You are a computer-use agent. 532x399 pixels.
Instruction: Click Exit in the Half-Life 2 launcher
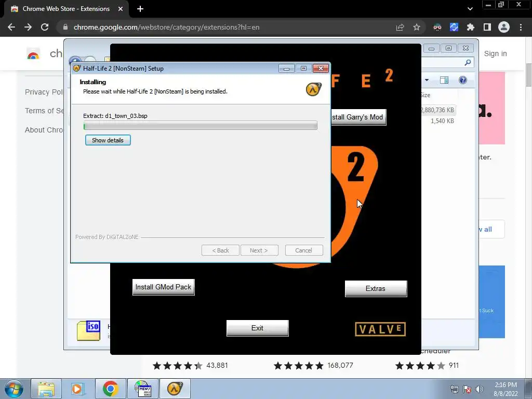pyautogui.click(x=258, y=328)
